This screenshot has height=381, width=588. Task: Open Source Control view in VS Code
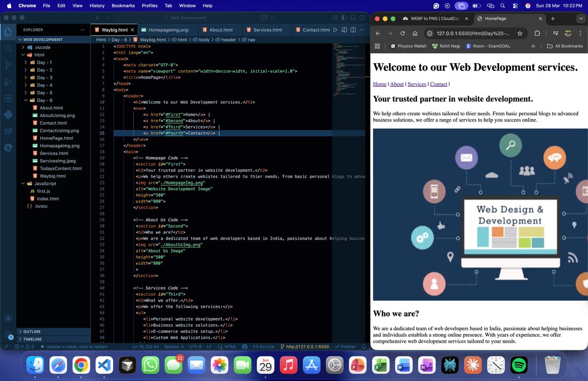[8, 65]
